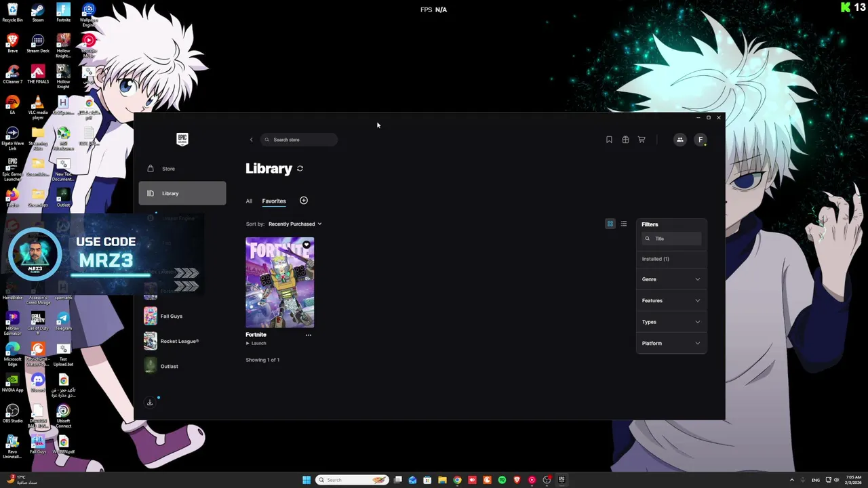Open the Telegram desktop shortcut
This screenshot has width=868, height=488.
(x=63, y=321)
